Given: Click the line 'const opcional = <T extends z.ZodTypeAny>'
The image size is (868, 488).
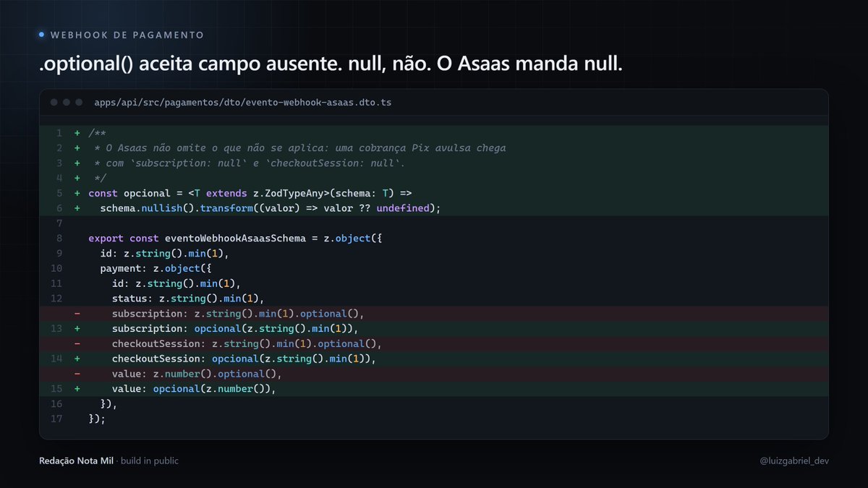Looking at the screenshot, I should click(x=250, y=193).
